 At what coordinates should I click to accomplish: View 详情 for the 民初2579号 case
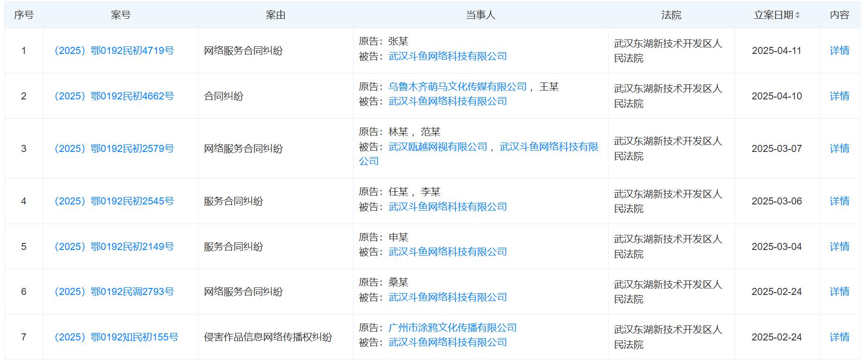click(x=839, y=149)
